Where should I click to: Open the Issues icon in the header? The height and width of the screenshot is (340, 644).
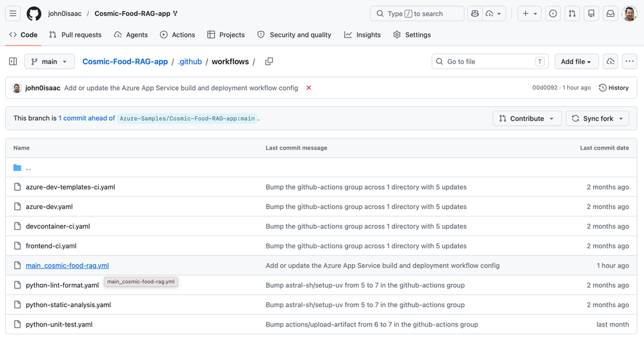pyautogui.click(x=553, y=14)
